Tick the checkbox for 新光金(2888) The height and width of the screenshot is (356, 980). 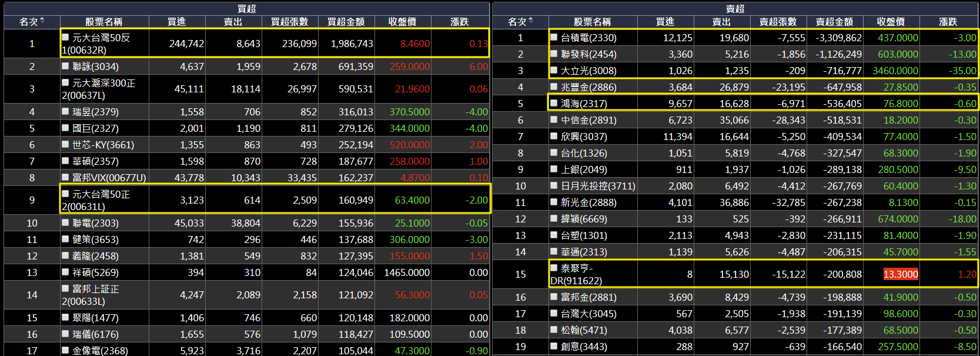coord(554,202)
